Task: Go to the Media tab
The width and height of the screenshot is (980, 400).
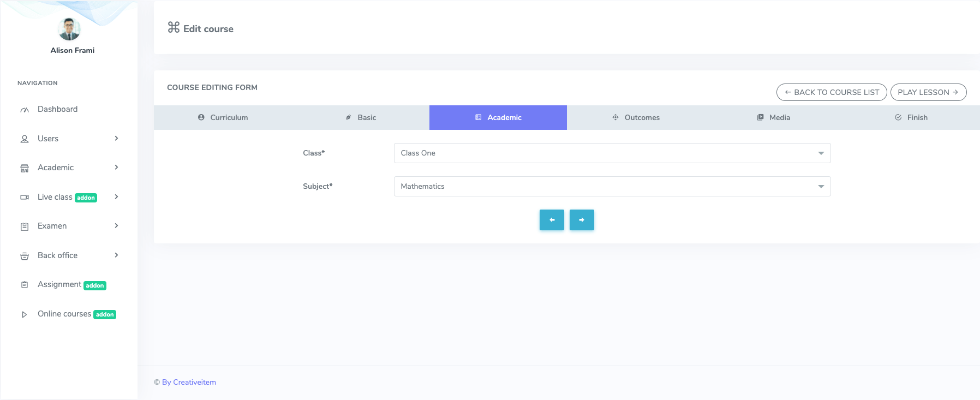Action: pos(773,117)
